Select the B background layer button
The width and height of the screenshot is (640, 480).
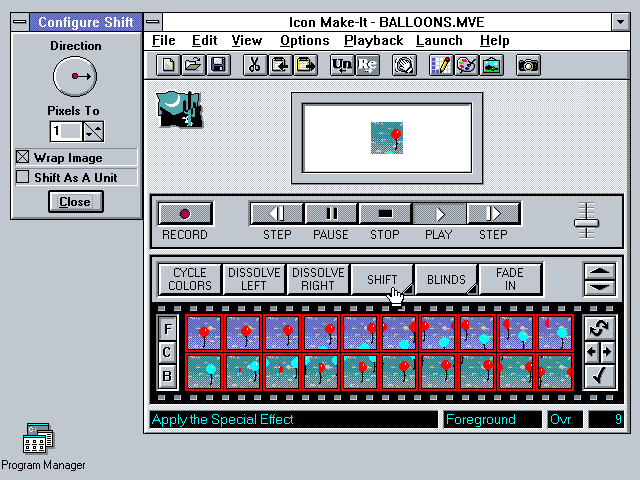tap(167, 376)
